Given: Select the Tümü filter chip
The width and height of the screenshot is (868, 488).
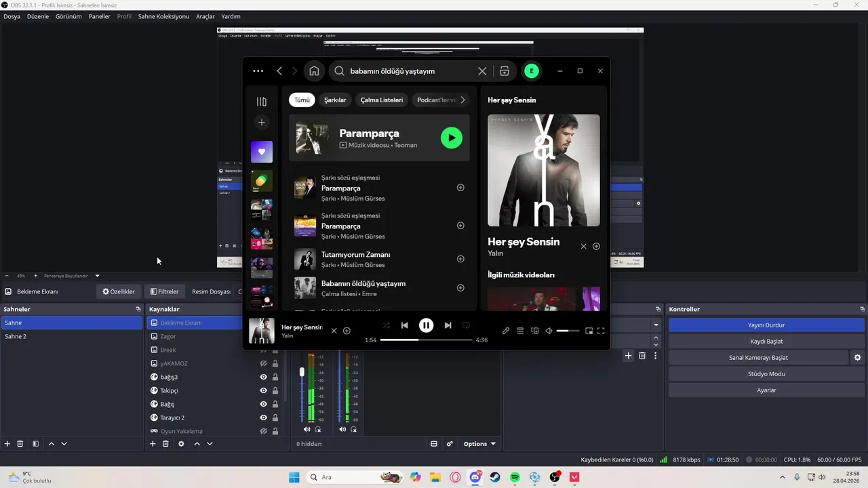Looking at the screenshot, I should coord(302,100).
